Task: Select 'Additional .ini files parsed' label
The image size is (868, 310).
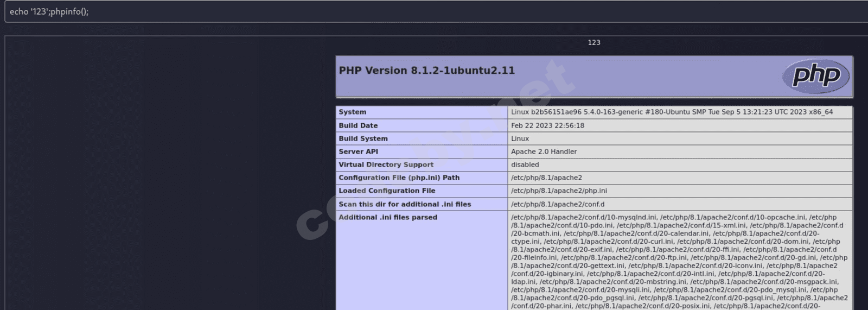Action: pyautogui.click(x=388, y=217)
